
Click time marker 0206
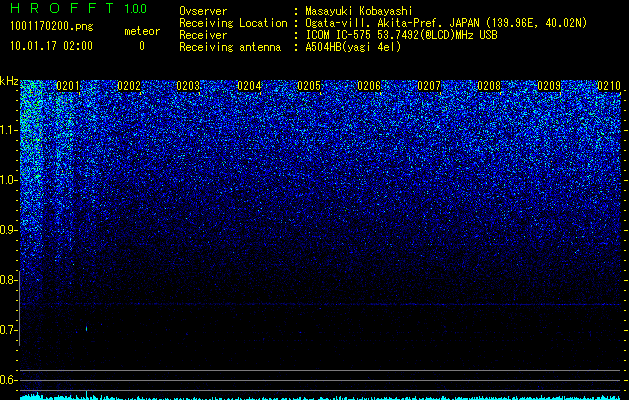369,86
